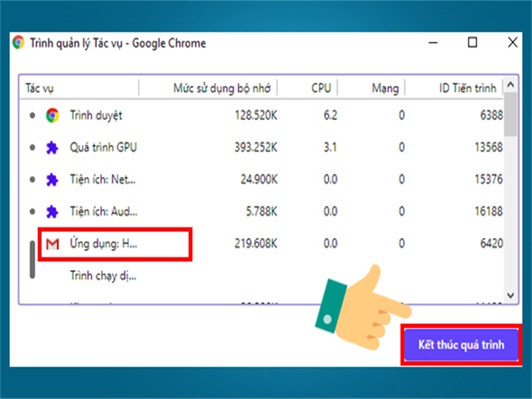Viewport: 532px width, 399px height.
Task: Minimize the Task Manager window
Action: click(433, 43)
